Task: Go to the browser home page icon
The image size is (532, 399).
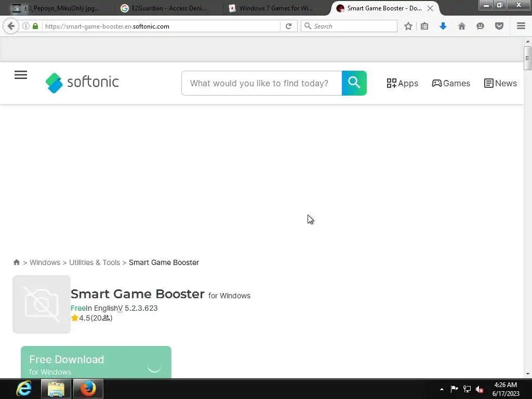Action: [462, 26]
